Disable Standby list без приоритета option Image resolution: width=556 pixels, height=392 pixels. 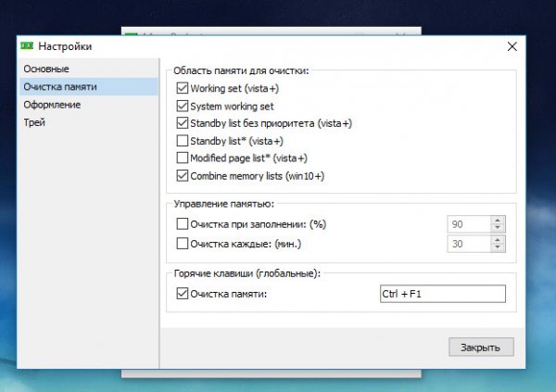coord(183,122)
